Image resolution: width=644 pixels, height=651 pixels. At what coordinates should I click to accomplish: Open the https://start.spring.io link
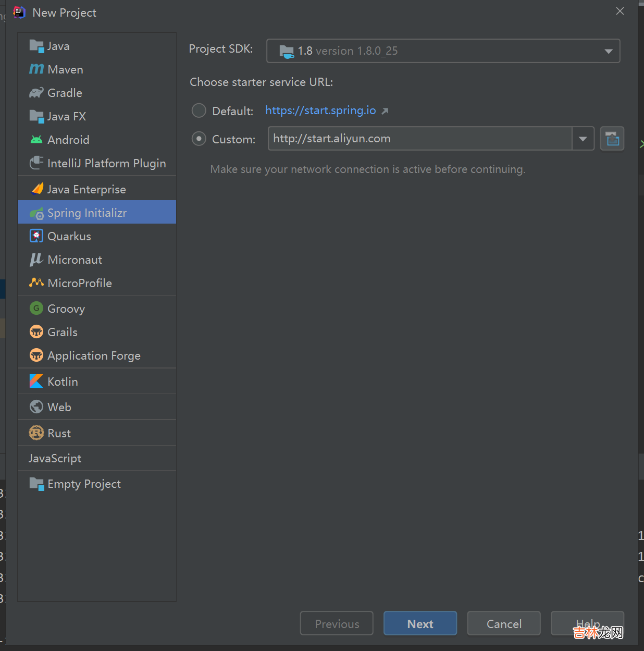(320, 110)
